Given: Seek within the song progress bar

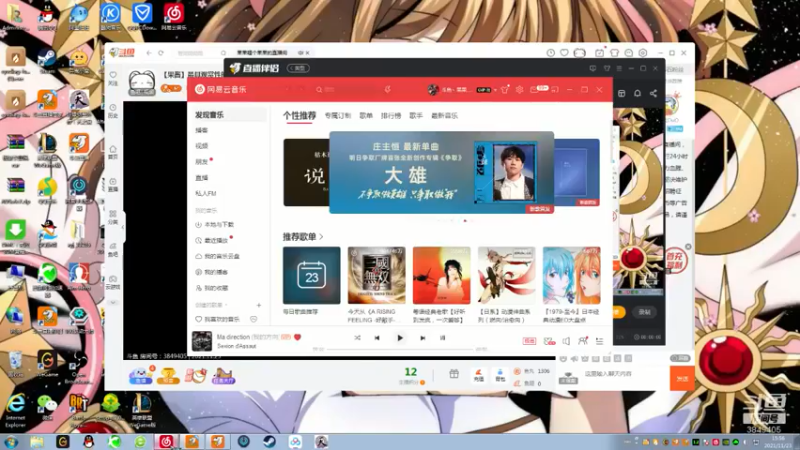Looking at the screenshot, I should click(400, 349).
